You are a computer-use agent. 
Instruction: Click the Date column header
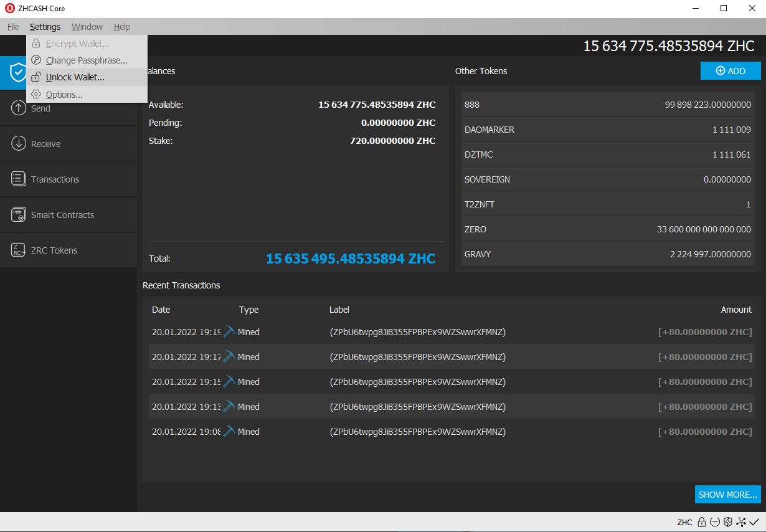161,310
